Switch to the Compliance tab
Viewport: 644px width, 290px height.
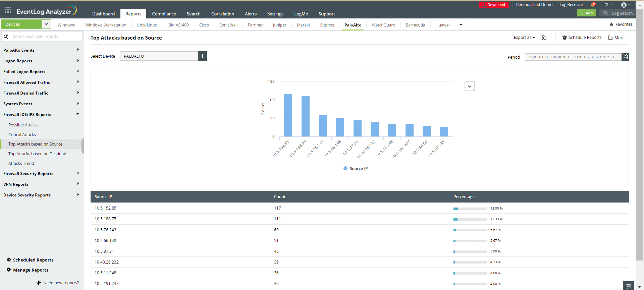point(164,14)
